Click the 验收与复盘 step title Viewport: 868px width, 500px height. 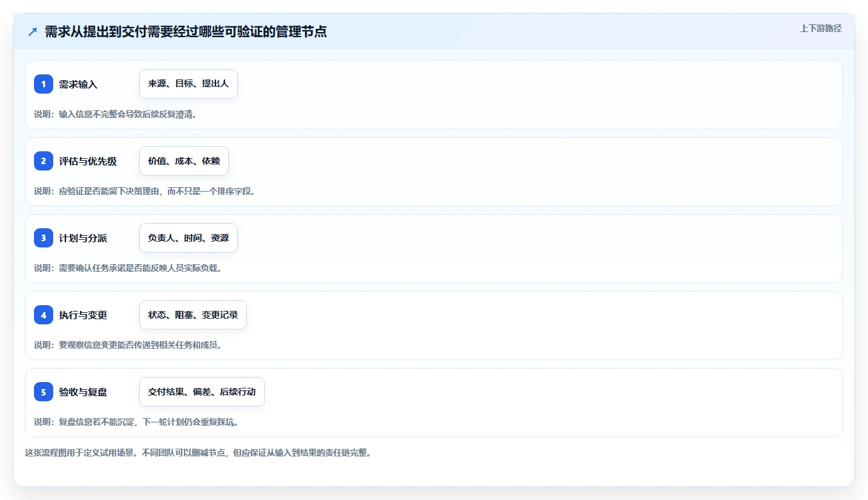click(x=83, y=392)
